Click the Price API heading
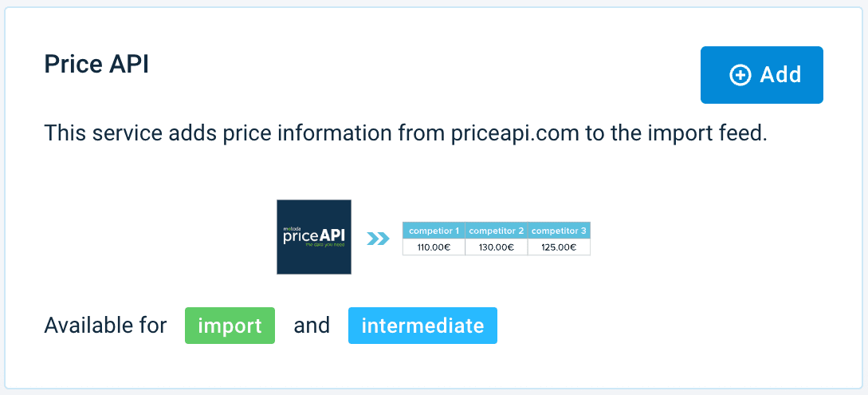 pos(96,63)
